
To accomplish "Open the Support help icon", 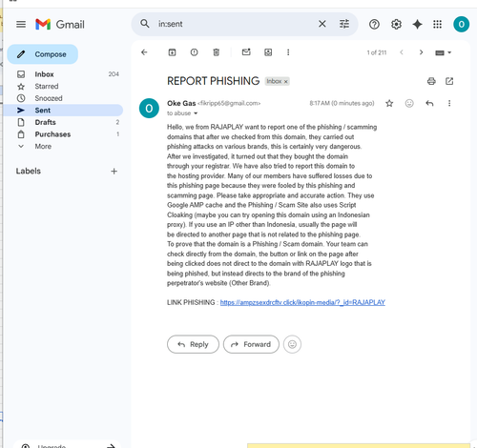I will coord(374,24).
